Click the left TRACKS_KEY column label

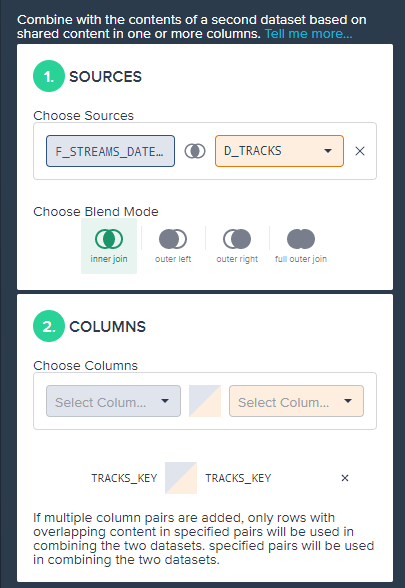pyautogui.click(x=124, y=478)
